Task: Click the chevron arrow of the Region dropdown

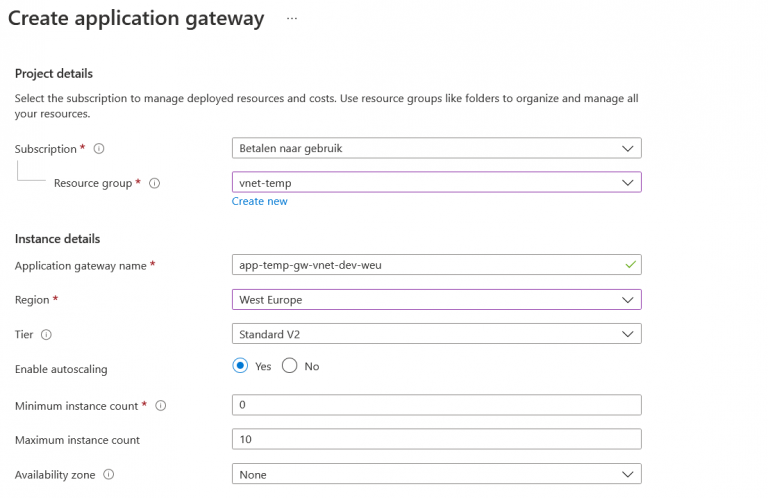Action: [627, 300]
